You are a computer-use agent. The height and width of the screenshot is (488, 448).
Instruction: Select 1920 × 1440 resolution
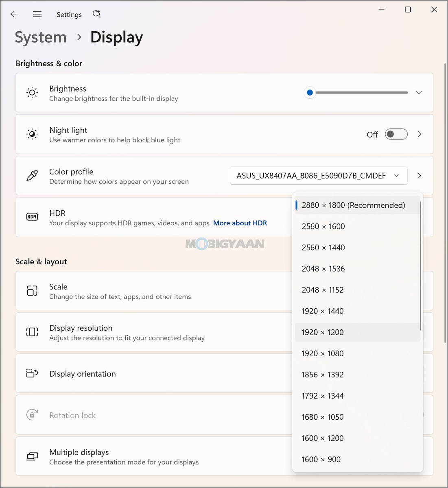click(358, 311)
